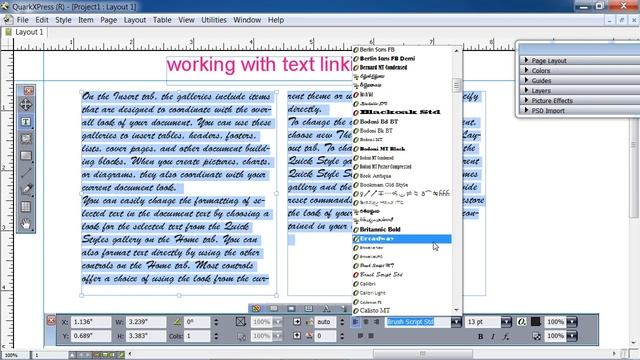Viewport: 640px width, 360px height.
Task: Choose Blackoak Std from the font list
Action: [402, 112]
